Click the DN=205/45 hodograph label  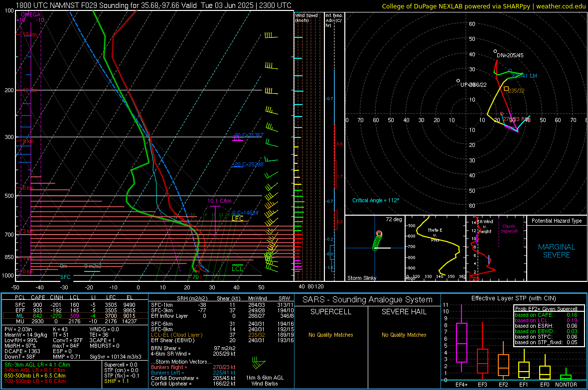(510, 55)
